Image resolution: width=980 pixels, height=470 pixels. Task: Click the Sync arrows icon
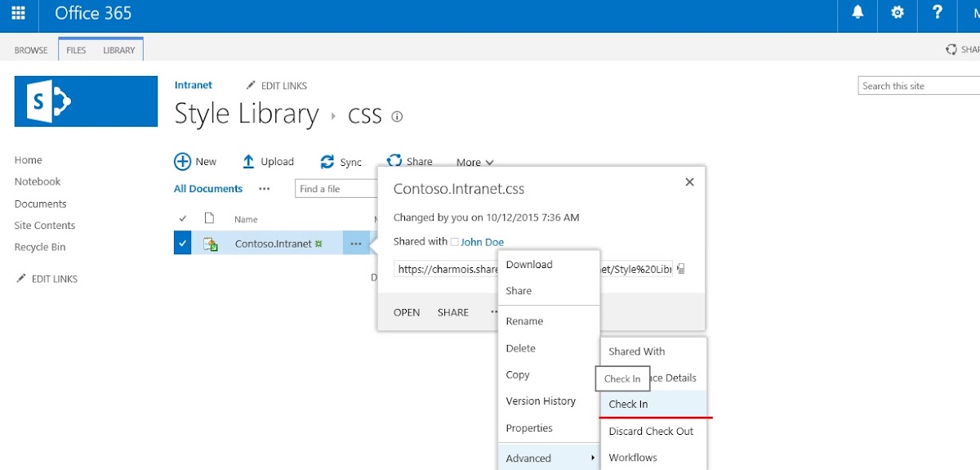[x=327, y=162]
